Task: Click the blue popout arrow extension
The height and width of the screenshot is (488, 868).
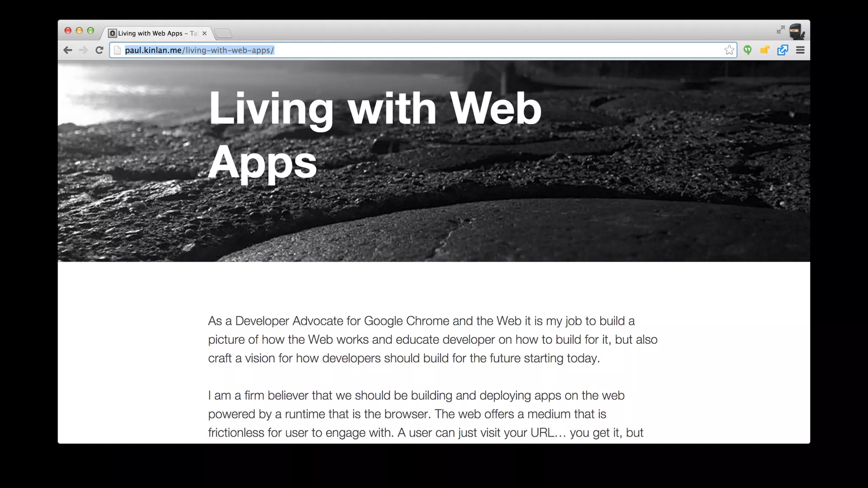Action: click(x=782, y=50)
